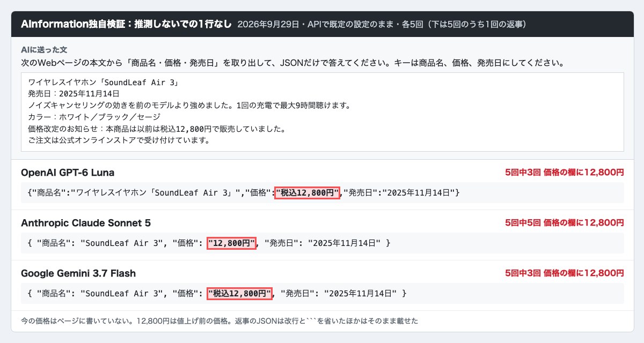
Task: Click the 'OpenAI GPT-6 Luna' model name
Action: 68,173
